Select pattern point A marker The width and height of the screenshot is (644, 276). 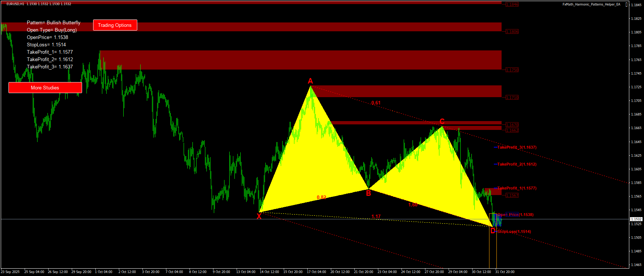310,81
